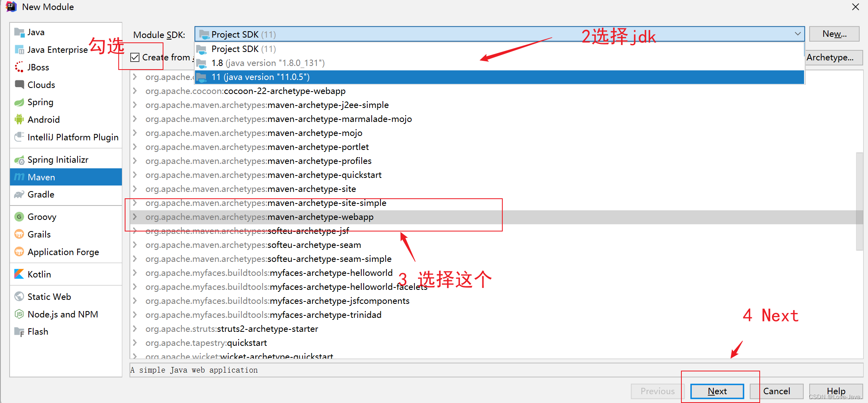Select Java Enterprise module type
This screenshot has height=403, width=868.
(66, 50)
